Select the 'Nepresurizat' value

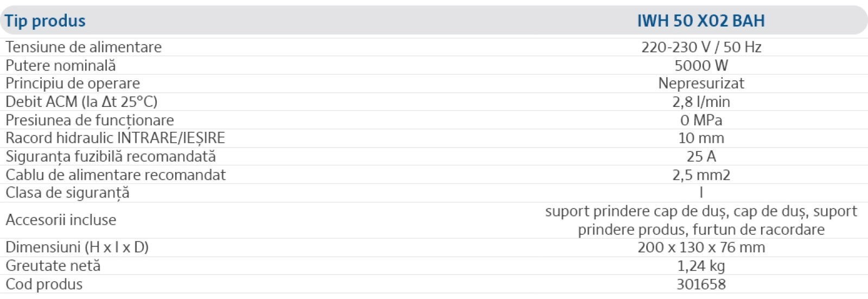click(701, 84)
